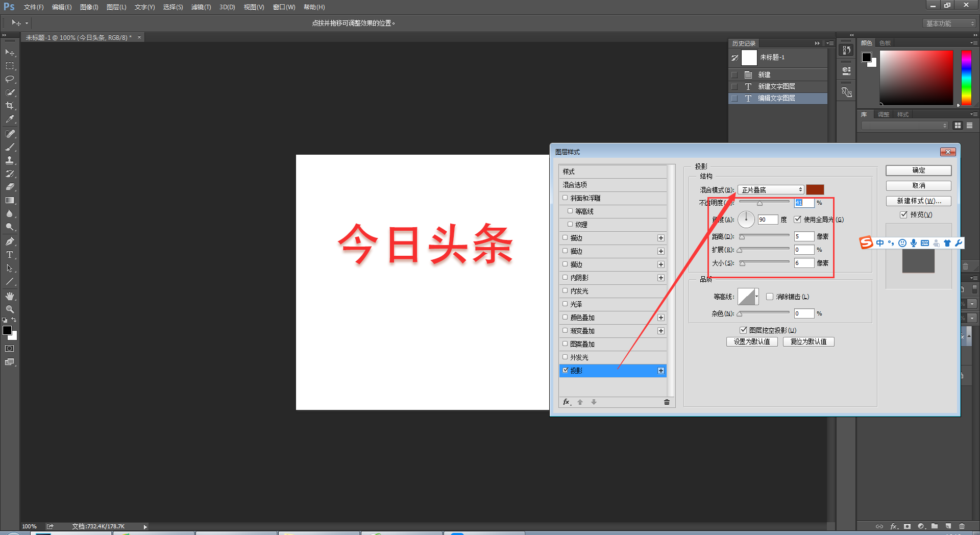Add another 内阴影 effect with plus button

pos(661,278)
